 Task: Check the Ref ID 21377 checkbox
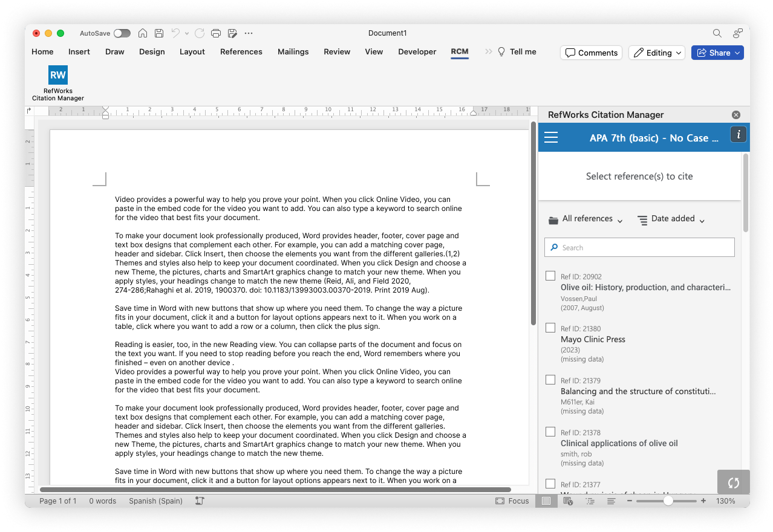550,484
